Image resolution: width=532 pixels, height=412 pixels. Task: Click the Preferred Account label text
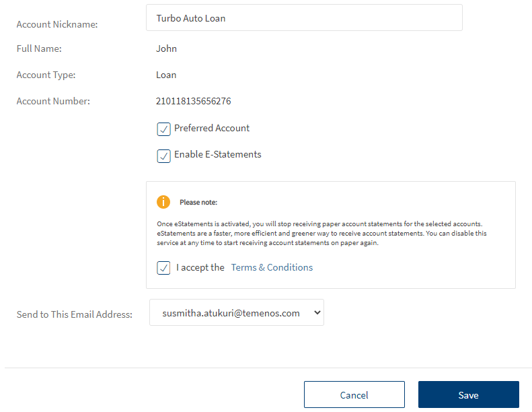[x=212, y=129]
